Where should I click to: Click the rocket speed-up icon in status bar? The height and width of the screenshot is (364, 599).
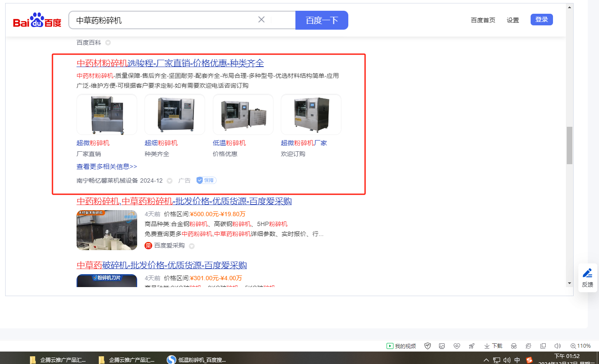(x=471, y=346)
